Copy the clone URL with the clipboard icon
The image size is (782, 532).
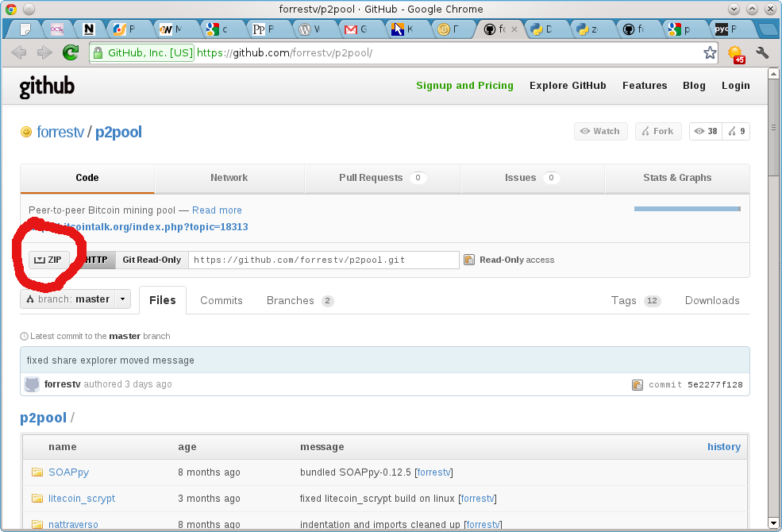click(x=468, y=260)
